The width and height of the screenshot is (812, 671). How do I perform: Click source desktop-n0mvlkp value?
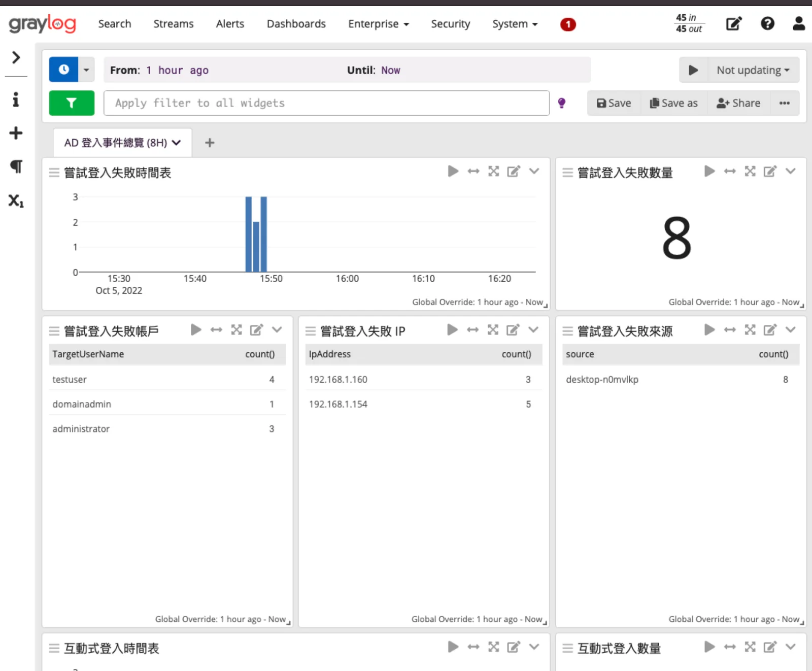[x=602, y=380]
